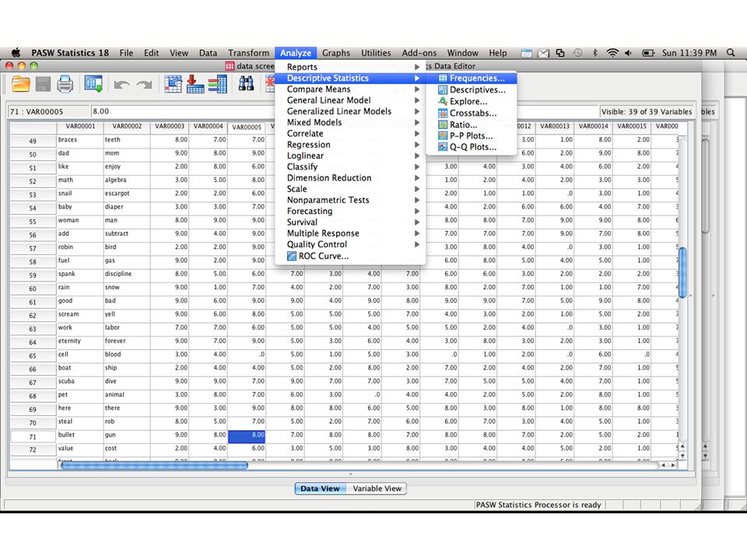
Task: Open the Data menu
Action: pyautogui.click(x=208, y=53)
